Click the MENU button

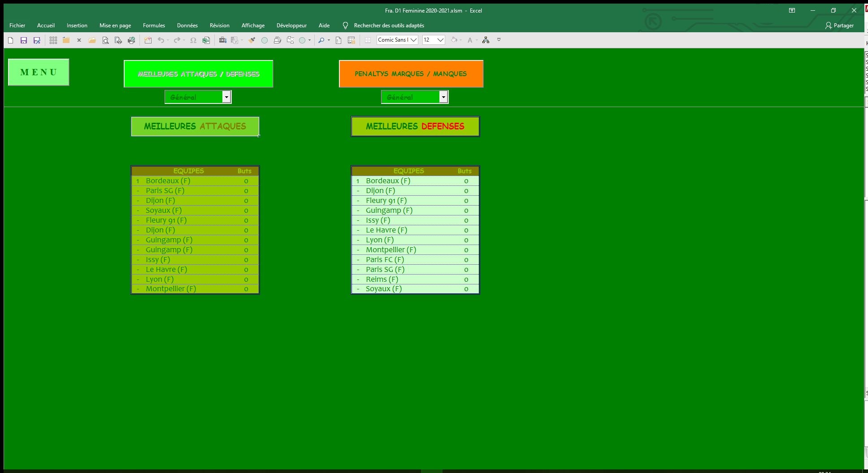point(39,72)
